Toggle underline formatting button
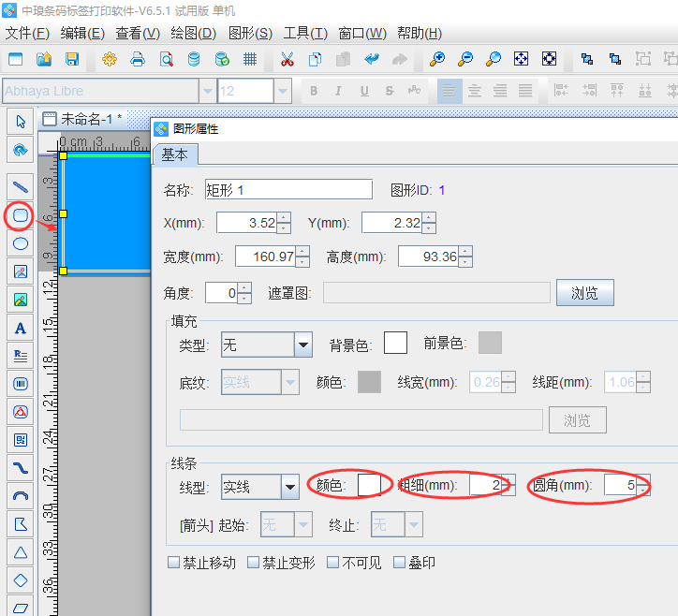The height and width of the screenshot is (616, 678). [x=364, y=91]
